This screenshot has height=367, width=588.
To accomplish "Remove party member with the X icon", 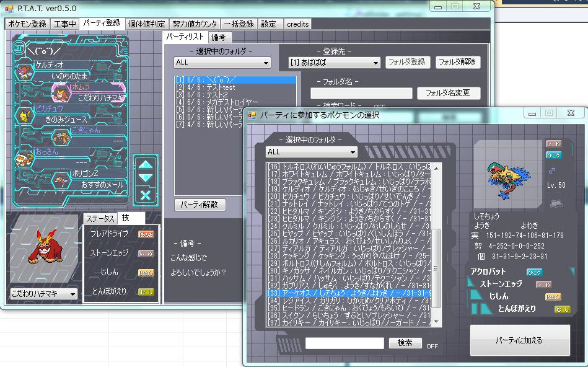I will point(146,195).
